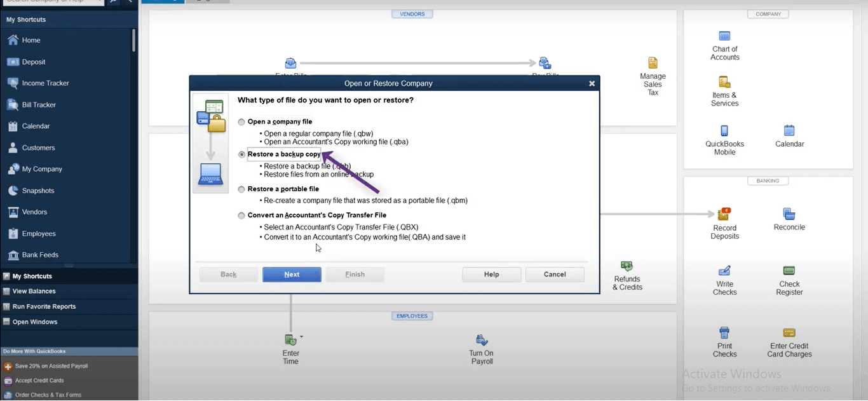Click the EMPLOYEES section label
This screenshot has width=868, height=401.
tap(412, 316)
